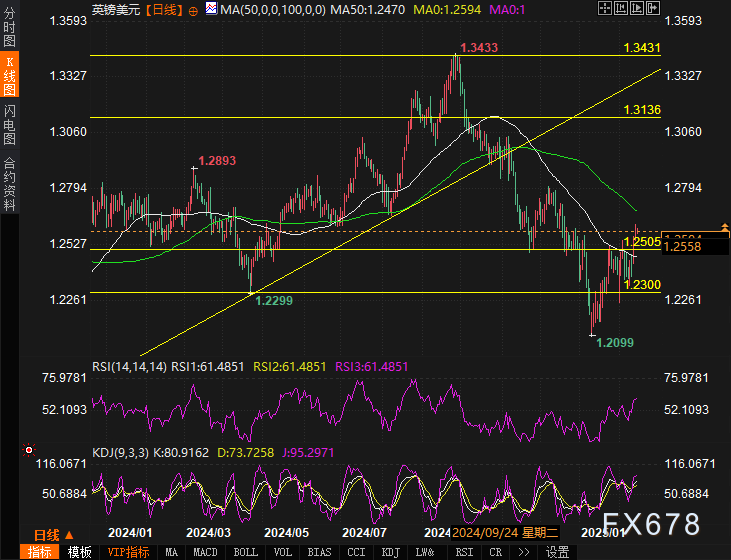
Task: Switch to the 模板 tab
Action: (x=79, y=552)
